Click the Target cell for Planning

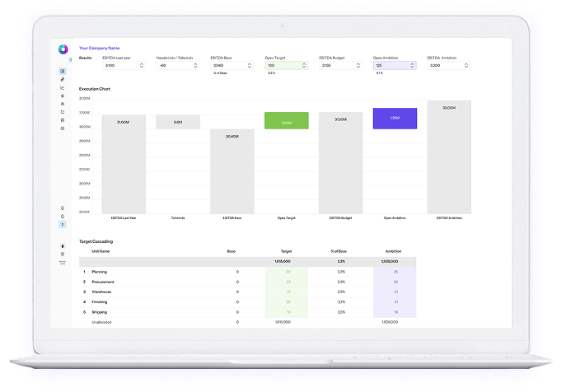click(288, 271)
